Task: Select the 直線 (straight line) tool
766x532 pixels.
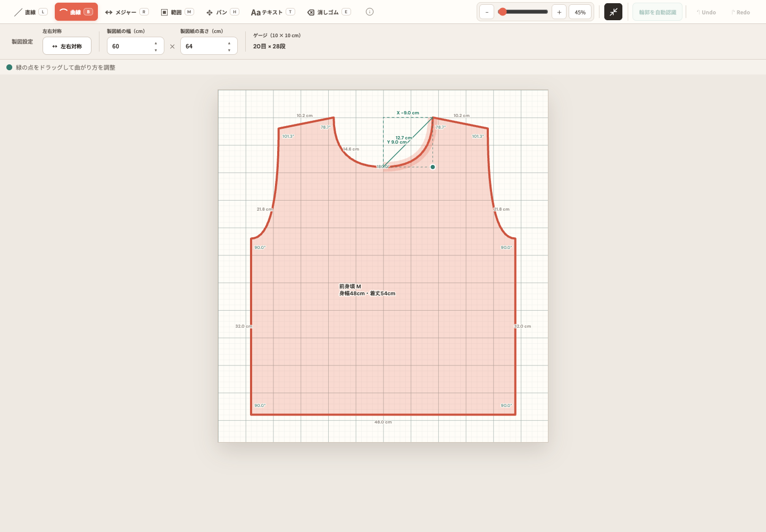Action: 31,12
